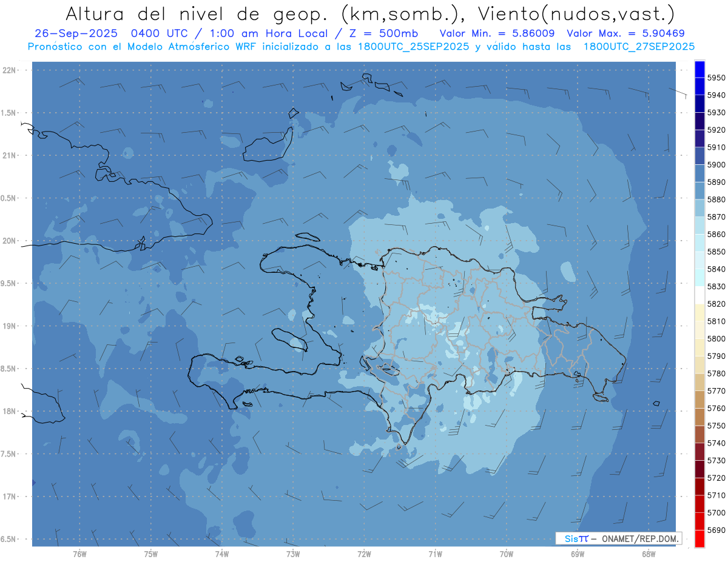Click the '5910' color scale label
The image size is (728, 562).
tap(716, 147)
